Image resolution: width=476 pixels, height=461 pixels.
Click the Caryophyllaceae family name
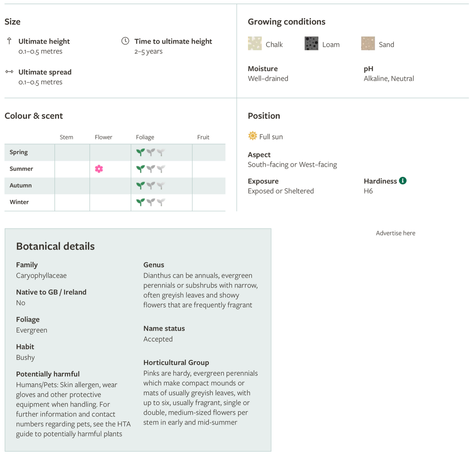click(x=41, y=275)
